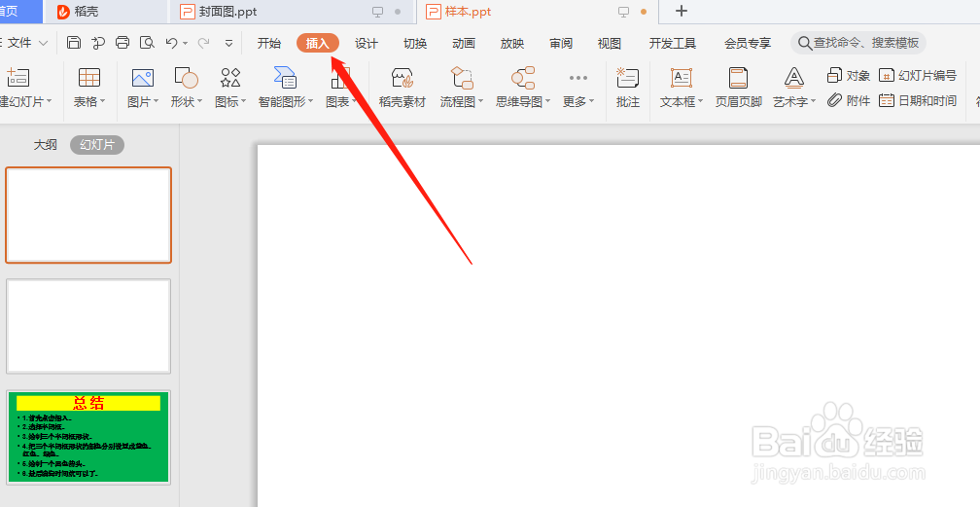Expand the Undo history dropdown arrow
Screen dimensions: 980x507
pos(186,43)
